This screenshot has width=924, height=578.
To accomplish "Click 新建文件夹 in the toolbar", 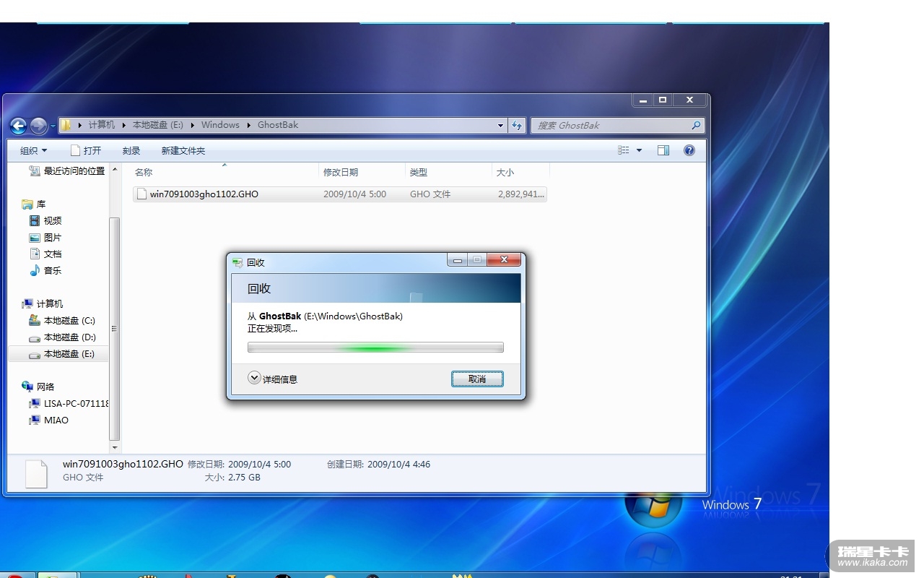I will [x=183, y=150].
